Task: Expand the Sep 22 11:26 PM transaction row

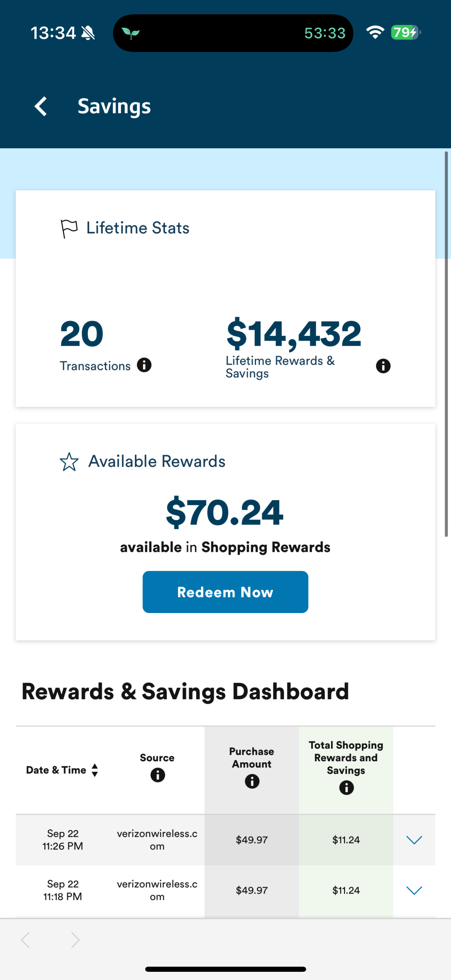Action: point(414,840)
